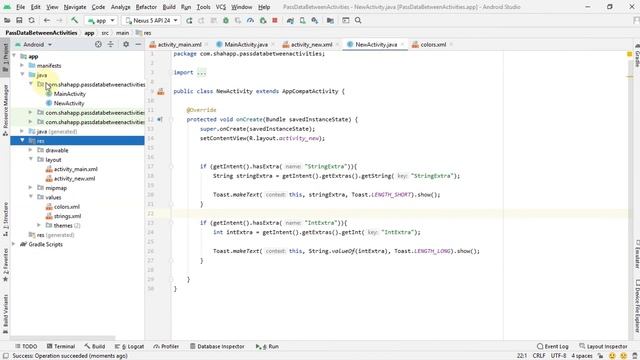
Task: Expand the drawable folder
Action: tap(31, 150)
